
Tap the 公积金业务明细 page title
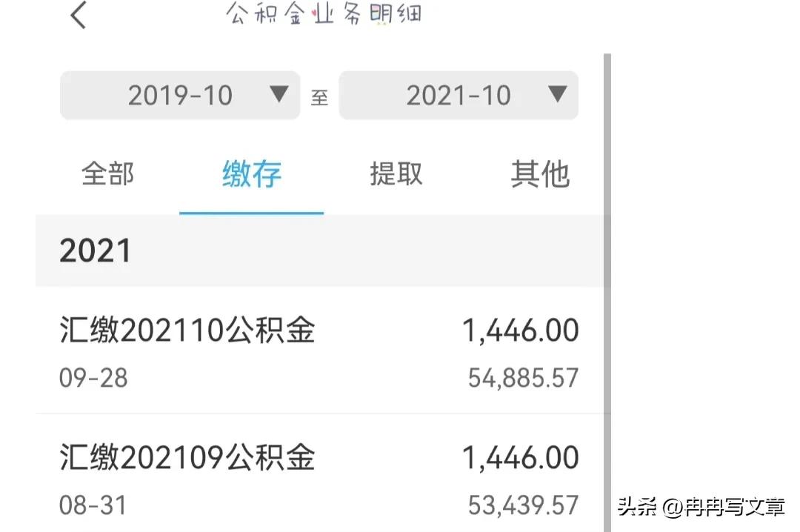324,13
